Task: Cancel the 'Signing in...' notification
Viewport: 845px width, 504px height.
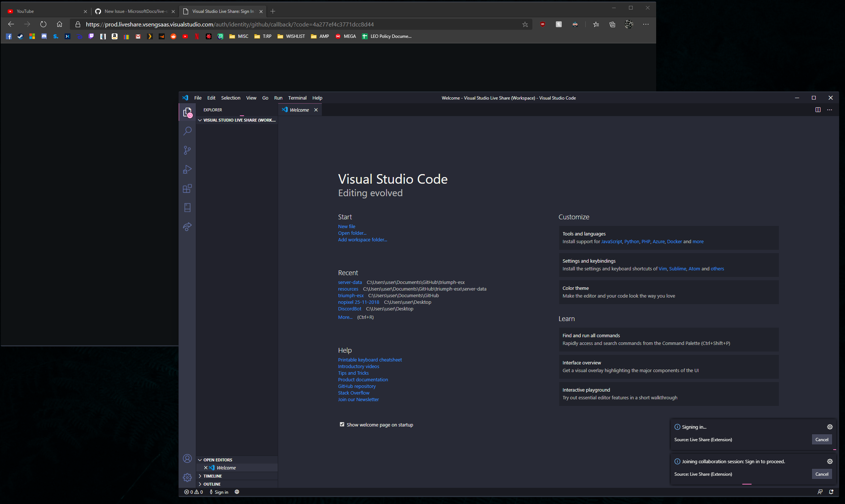Action: [x=821, y=439]
